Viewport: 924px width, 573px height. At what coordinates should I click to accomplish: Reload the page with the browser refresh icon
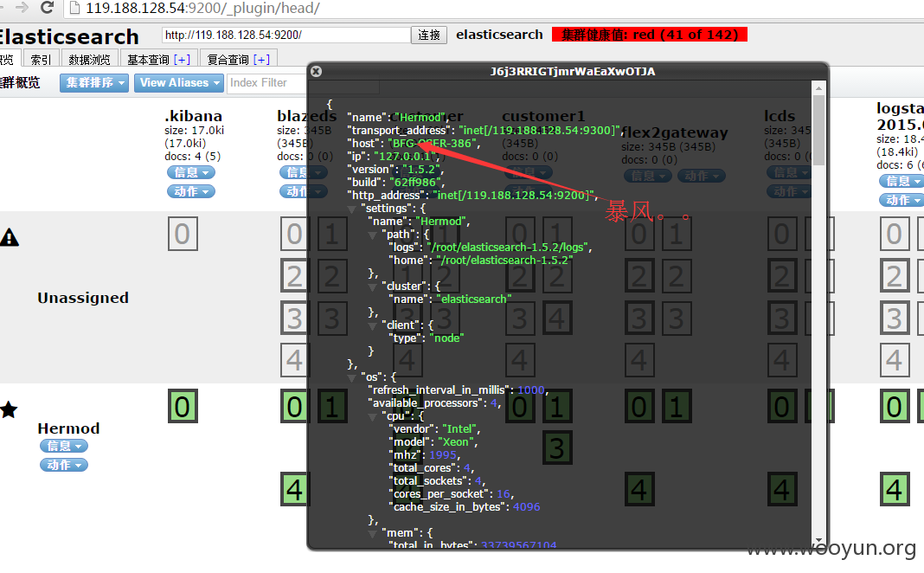48,8
